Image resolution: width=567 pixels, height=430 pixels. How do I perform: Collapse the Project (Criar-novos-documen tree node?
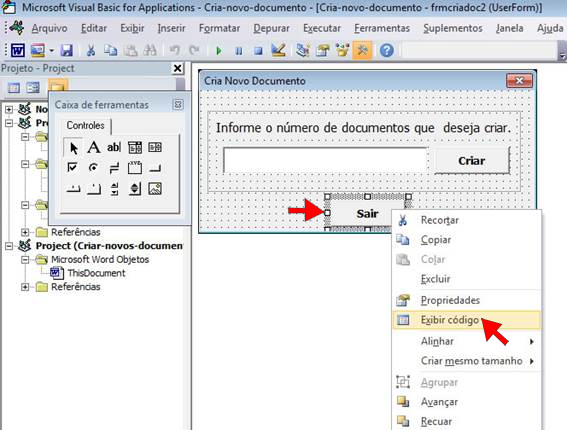click(9, 246)
